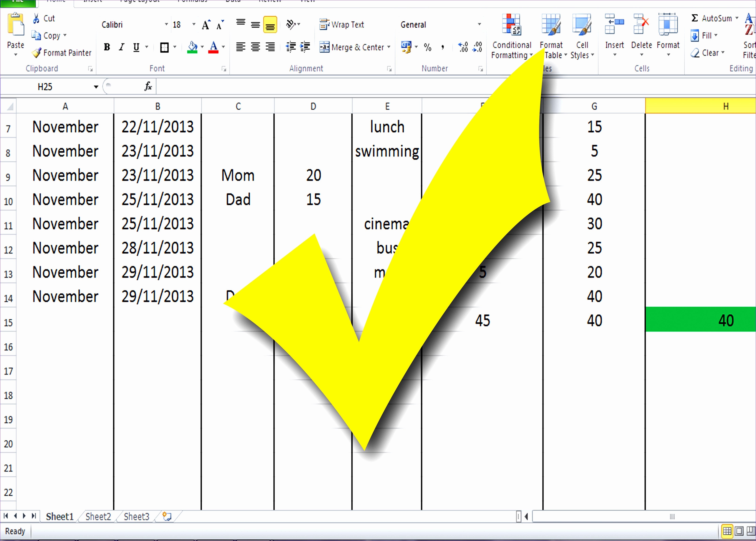Click the Delete Cells icon

641,24
